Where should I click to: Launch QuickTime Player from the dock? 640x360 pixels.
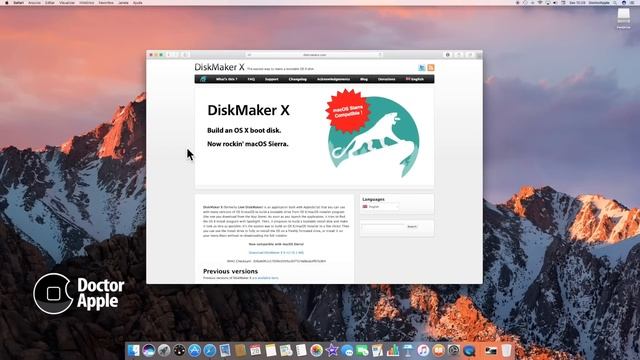click(x=468, y=350)
